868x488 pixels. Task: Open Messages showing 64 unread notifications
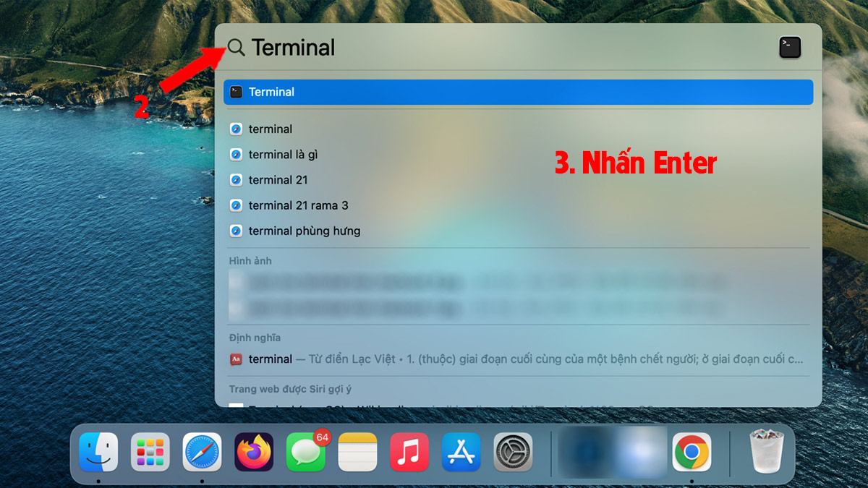pos(306,453)
